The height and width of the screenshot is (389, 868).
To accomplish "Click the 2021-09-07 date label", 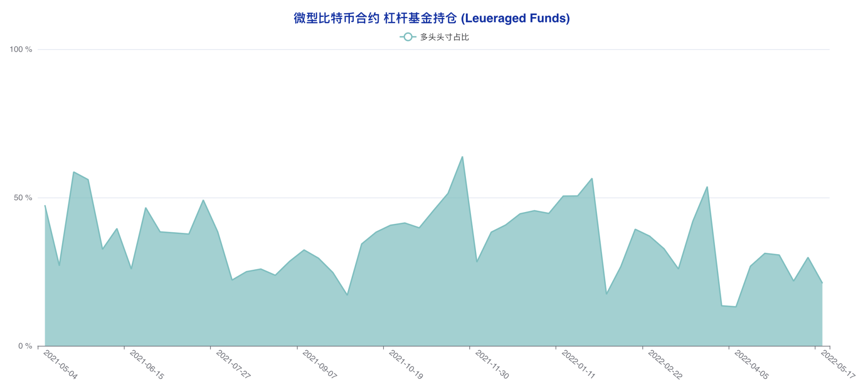I will 320,365.
